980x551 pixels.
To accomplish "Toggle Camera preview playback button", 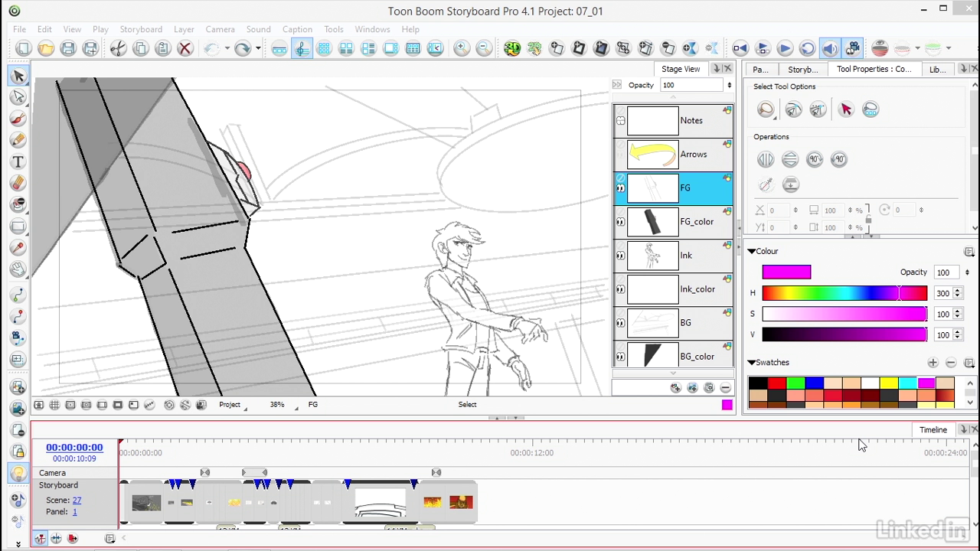I will coord(852,49).
